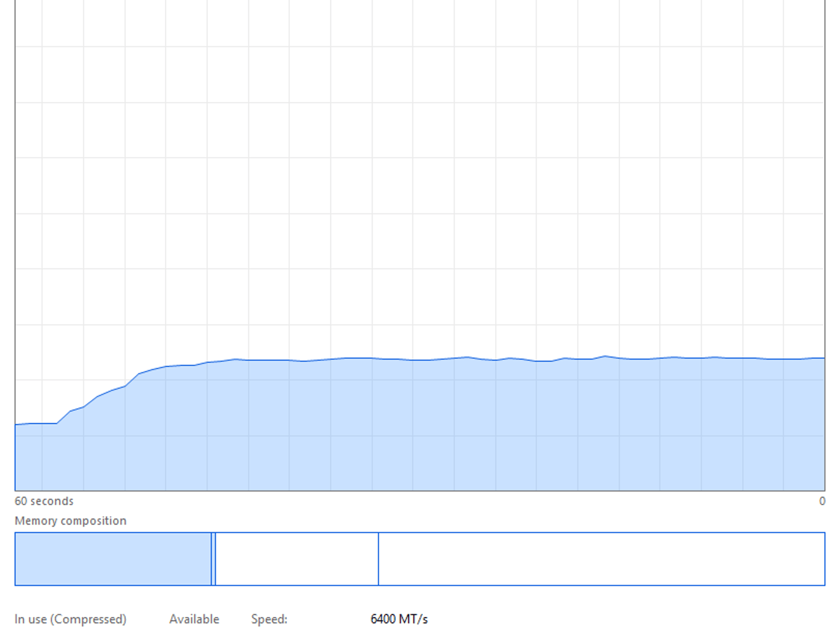The image size is (840, 630).
Task: Click the Available label
Action: point(194,619)
